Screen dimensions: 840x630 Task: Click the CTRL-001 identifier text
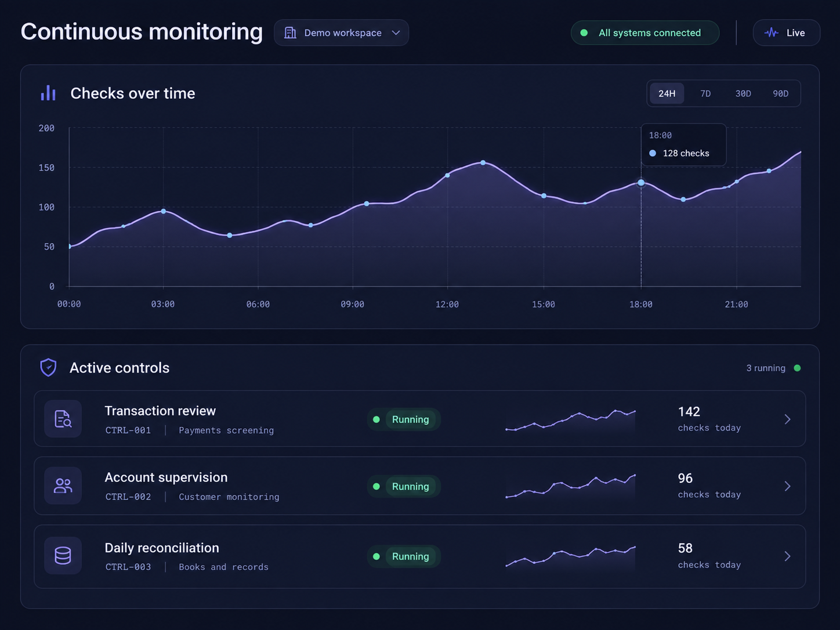(x=128, y=430)
